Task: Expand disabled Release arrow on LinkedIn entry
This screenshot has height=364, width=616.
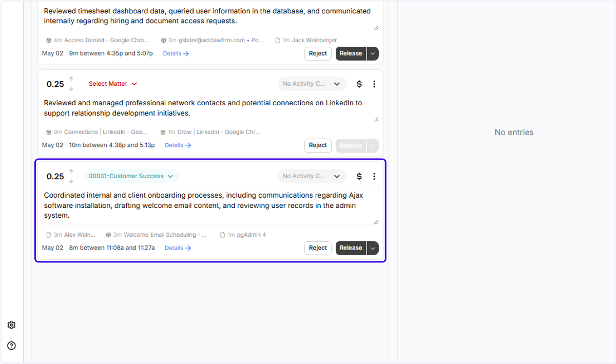Action: [373, 145]
